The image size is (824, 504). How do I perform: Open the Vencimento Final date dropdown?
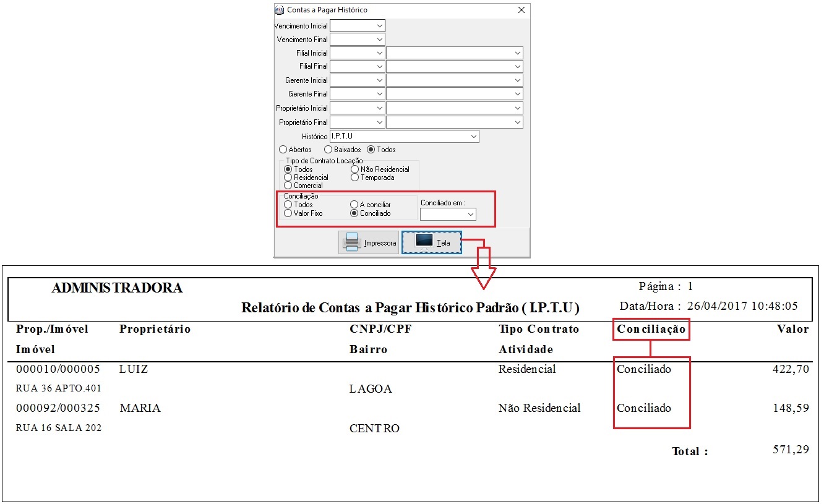[379, 40]
